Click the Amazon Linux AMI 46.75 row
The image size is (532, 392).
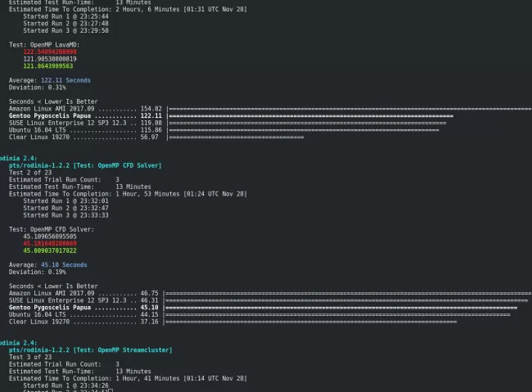tap(270, 294)
